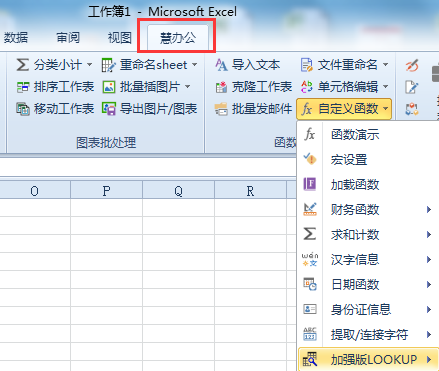The width and height of the screenshot is (439, 371).
Task: Click the 导出图片/图表 label
Action: pyautogui.click(x=158, y=109)
